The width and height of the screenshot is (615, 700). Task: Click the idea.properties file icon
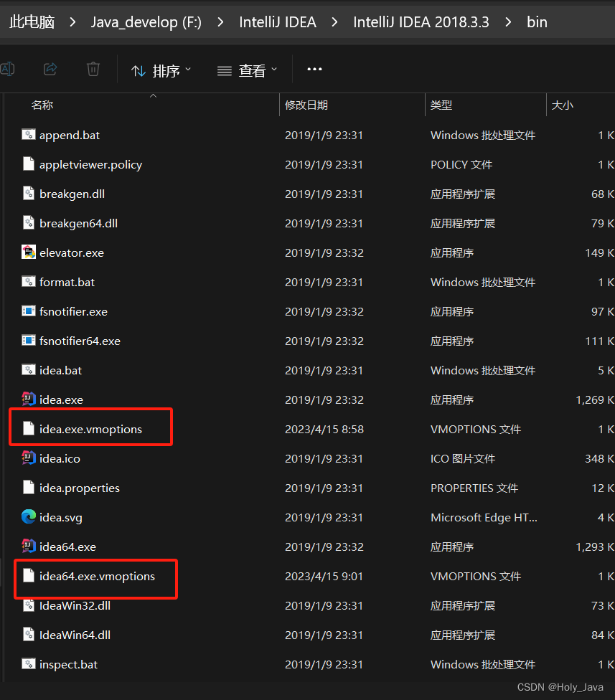(29, 487)
